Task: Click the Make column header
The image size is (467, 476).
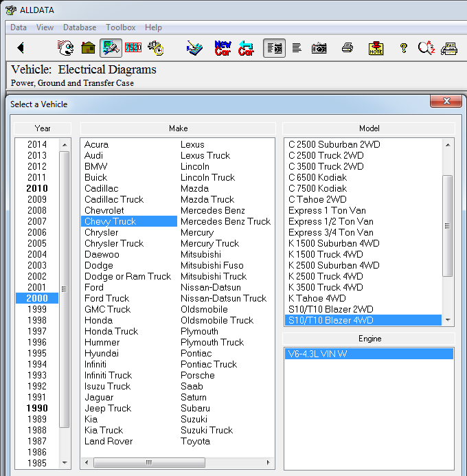Action: point(178,128)
